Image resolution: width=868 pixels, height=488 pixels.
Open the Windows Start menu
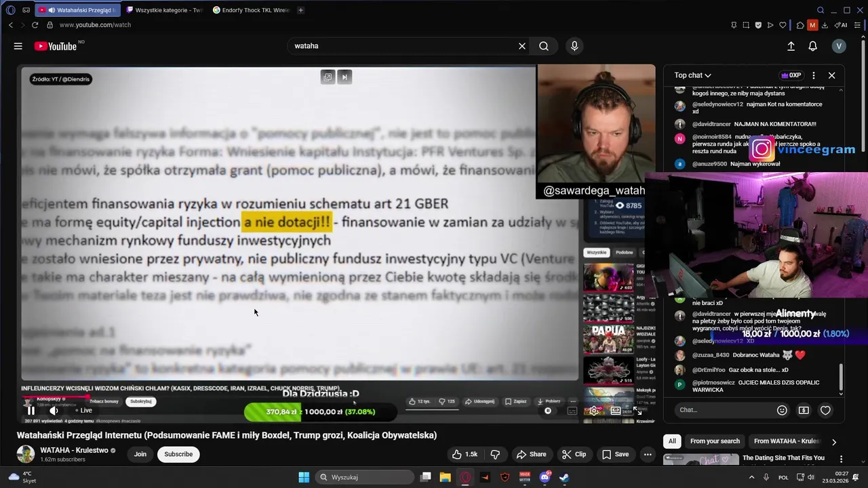coord(303,477)
